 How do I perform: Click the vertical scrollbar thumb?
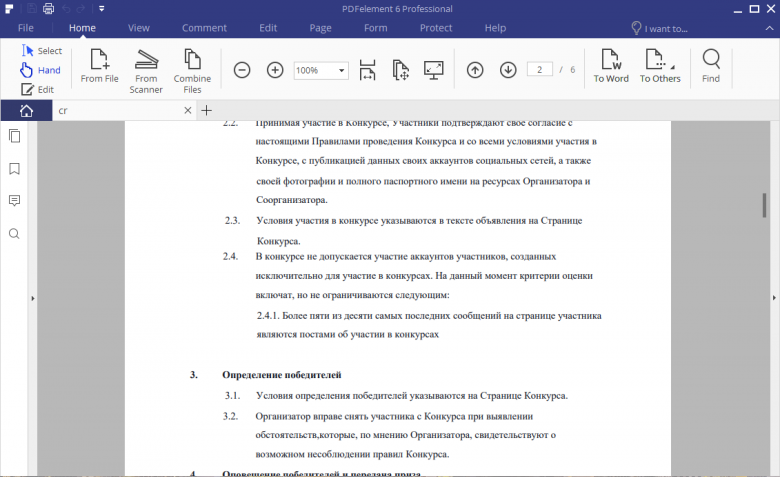tap(765, 205)
